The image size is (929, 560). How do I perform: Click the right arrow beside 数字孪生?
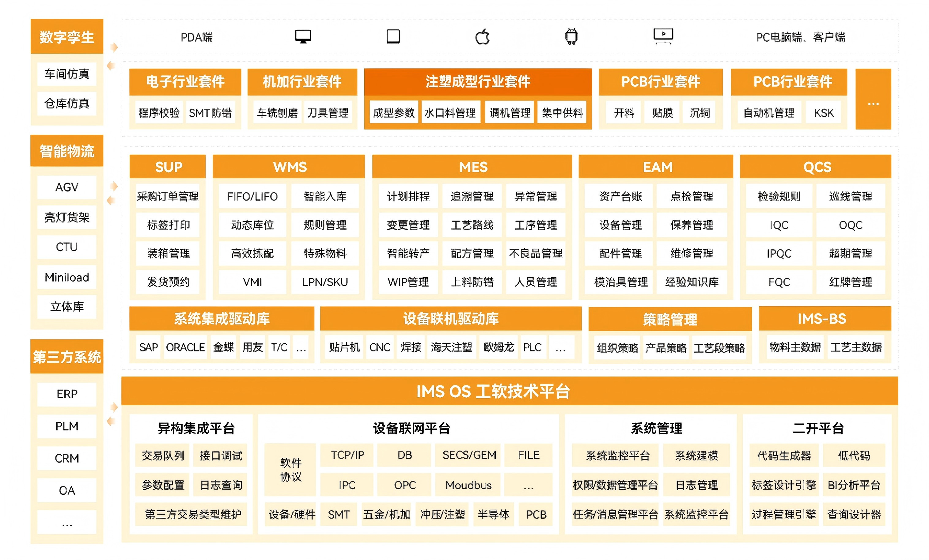point(114,47)
